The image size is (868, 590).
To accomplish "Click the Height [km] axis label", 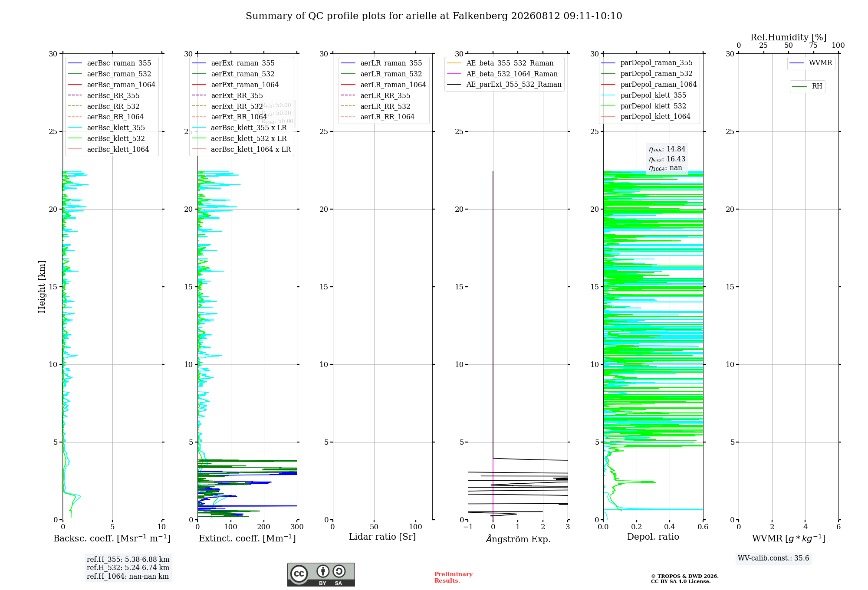I will [42, 287].
